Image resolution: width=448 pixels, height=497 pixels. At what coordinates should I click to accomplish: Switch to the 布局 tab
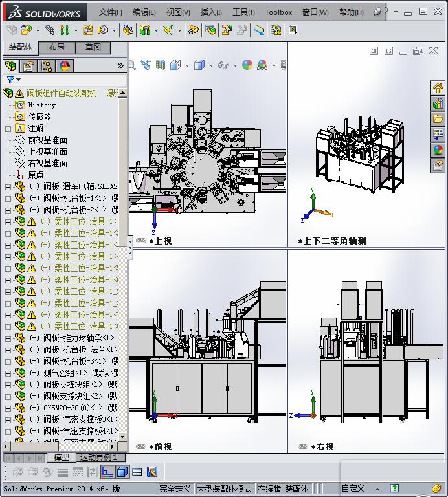(57, 47)
